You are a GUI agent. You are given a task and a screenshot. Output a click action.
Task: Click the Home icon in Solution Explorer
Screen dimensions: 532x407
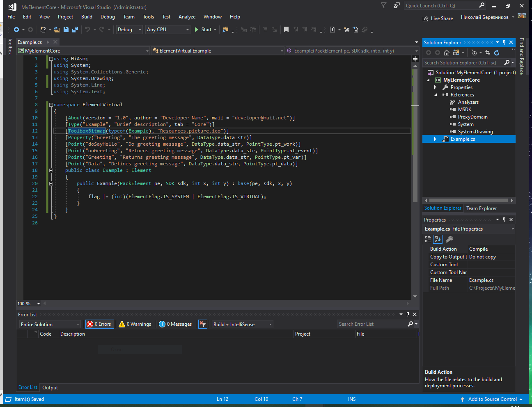[x=447, y=53]
